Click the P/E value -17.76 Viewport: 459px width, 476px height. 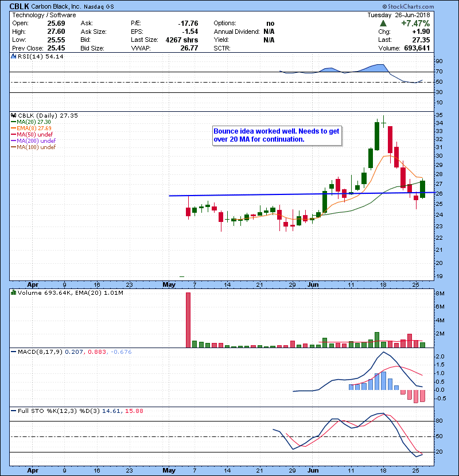tap(188, 24)
